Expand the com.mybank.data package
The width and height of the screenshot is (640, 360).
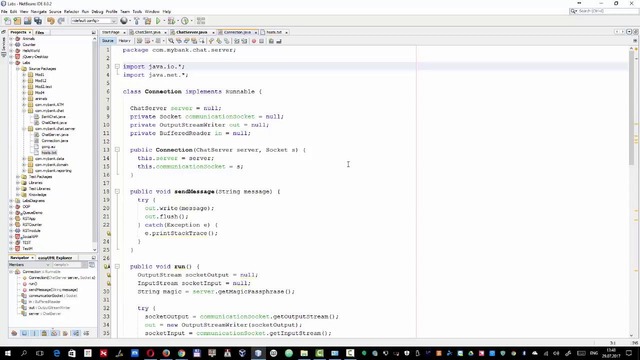pos(24,159)
